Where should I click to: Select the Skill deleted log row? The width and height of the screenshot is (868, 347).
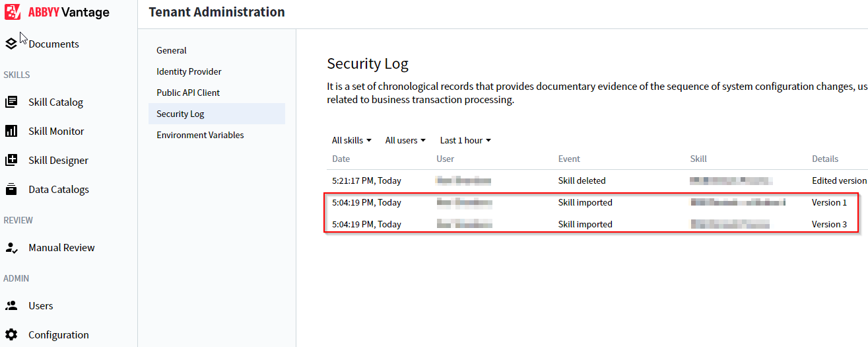(x=597, y=180)
